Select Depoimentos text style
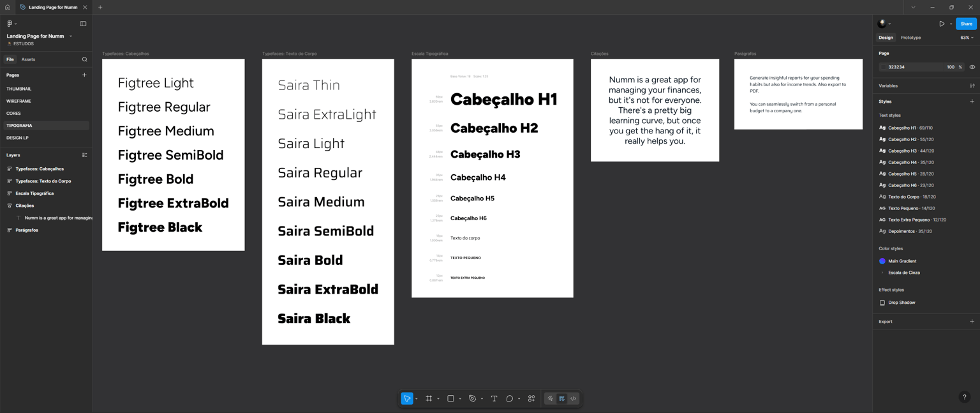This screenshot has height=413, width=980. (x=910, y=231)
